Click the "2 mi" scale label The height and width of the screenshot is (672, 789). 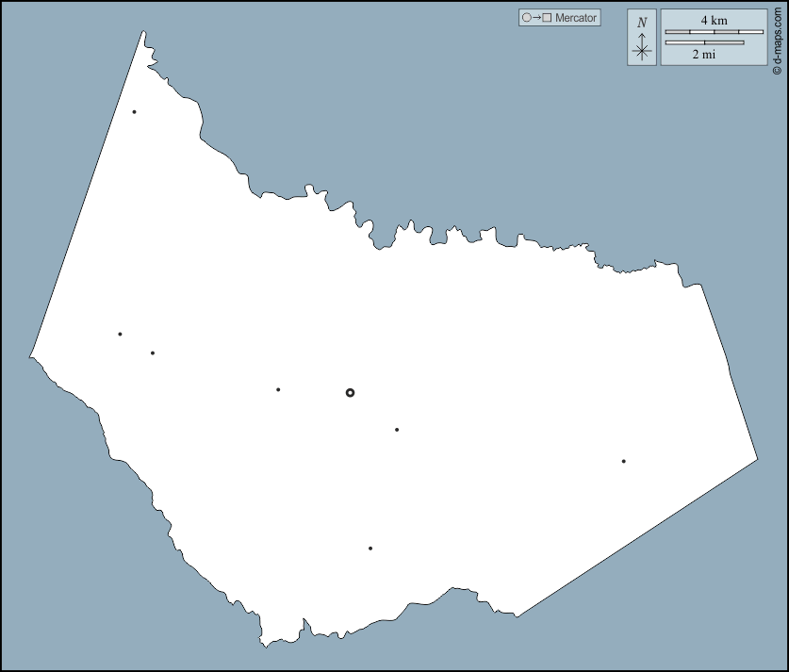point(704,55)
